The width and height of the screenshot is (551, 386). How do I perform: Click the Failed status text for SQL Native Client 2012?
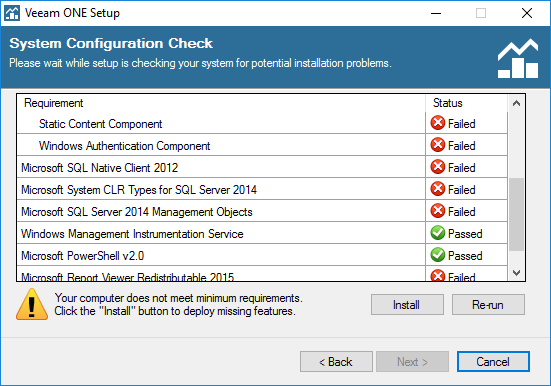click(461, 168)
